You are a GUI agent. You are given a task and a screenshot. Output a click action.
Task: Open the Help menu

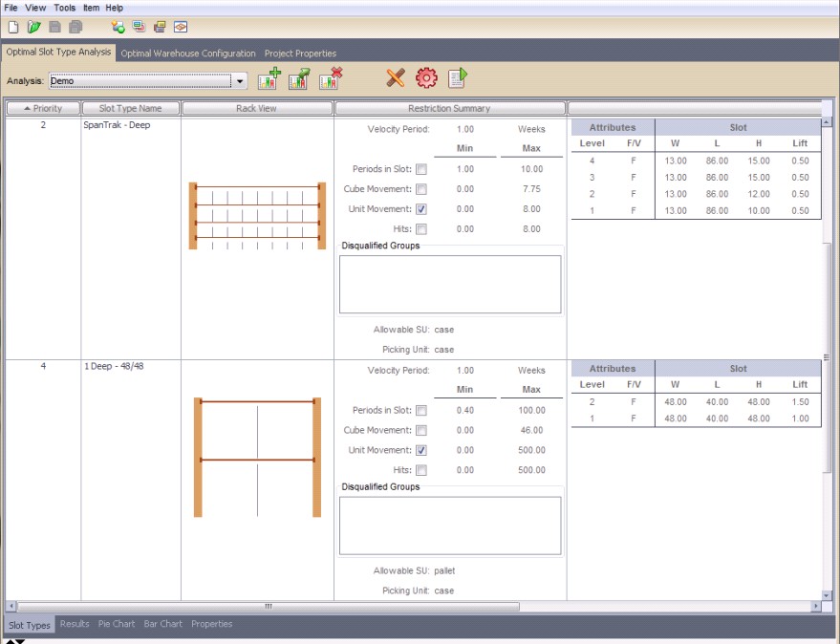[x=114, y=8]
